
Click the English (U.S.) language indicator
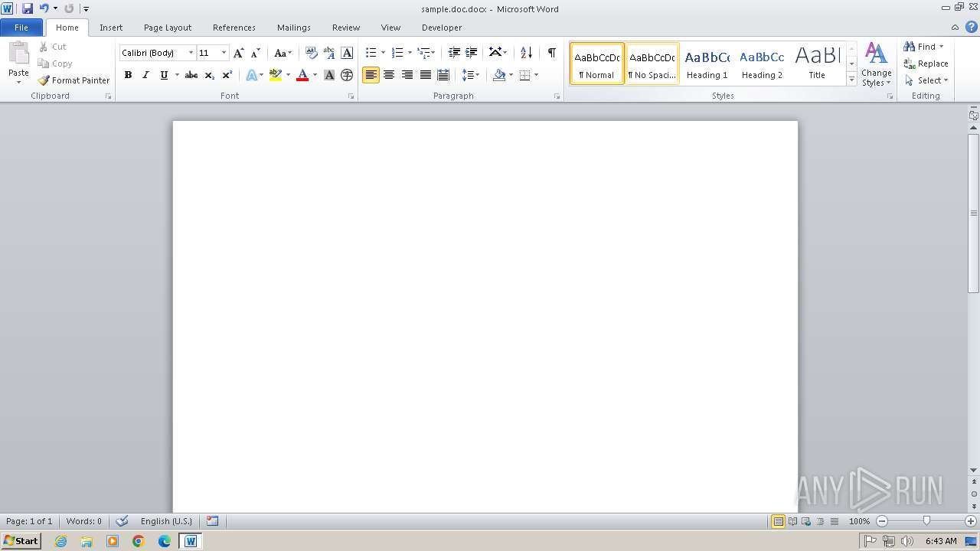[x=166, y=521]
